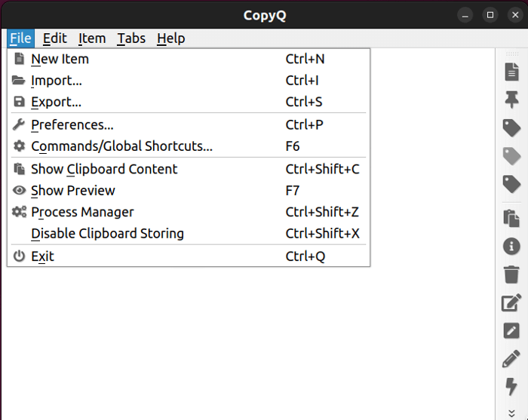
Task: Minimize the CopyQ window
Action: click(465, 15)
